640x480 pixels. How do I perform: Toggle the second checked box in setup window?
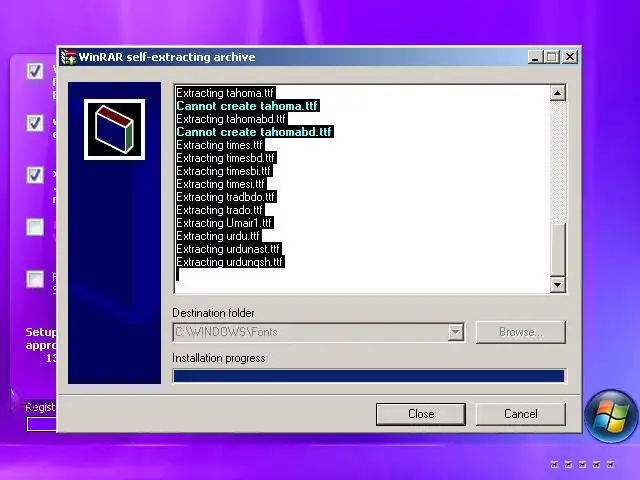coord(35,123)
